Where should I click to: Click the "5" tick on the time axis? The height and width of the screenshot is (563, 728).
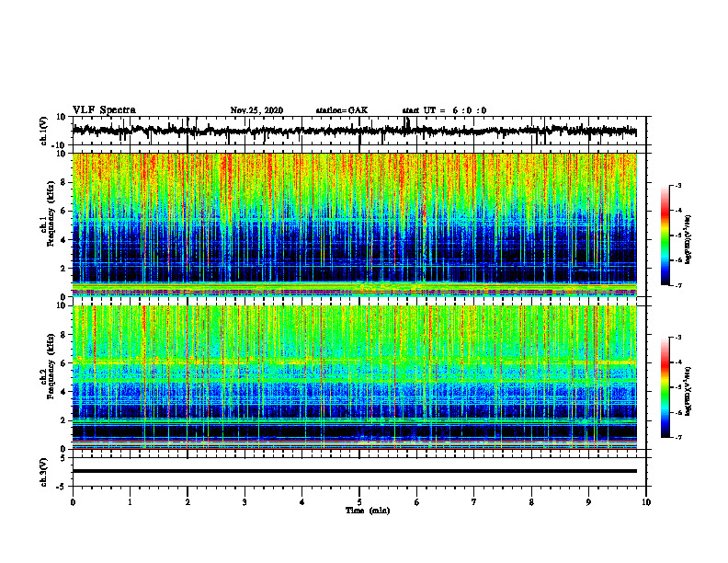click(359, 502)
